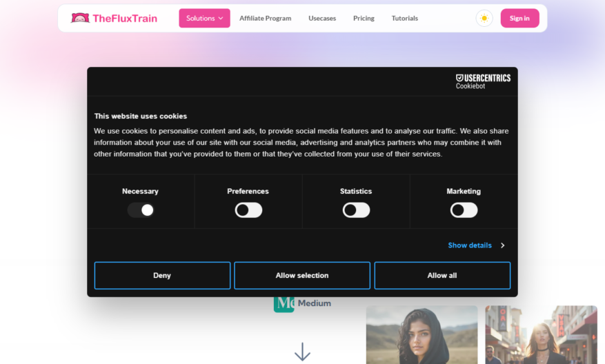Enable the Statistics cookies switch

pyautogui.click(x=356, y=210)
